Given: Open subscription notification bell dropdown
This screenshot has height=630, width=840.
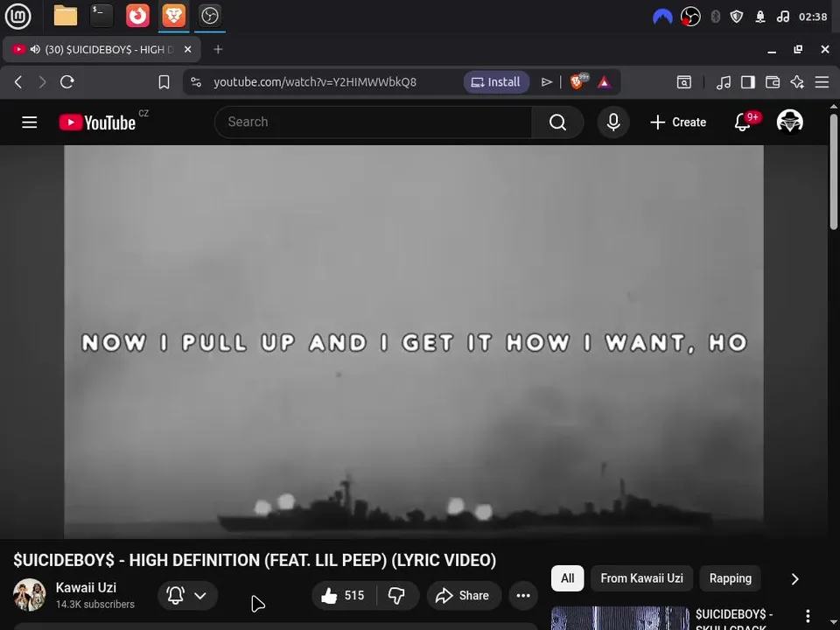Looking at the screenshot, I should click(x=187, y=595).
